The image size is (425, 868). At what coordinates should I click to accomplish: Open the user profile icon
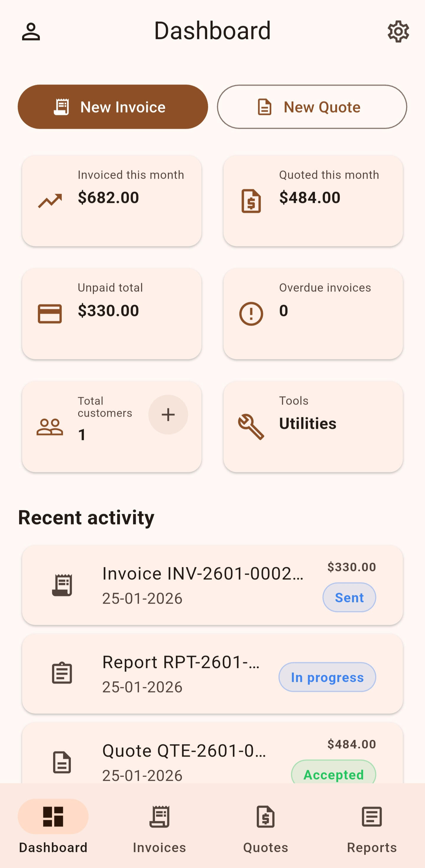31,32
